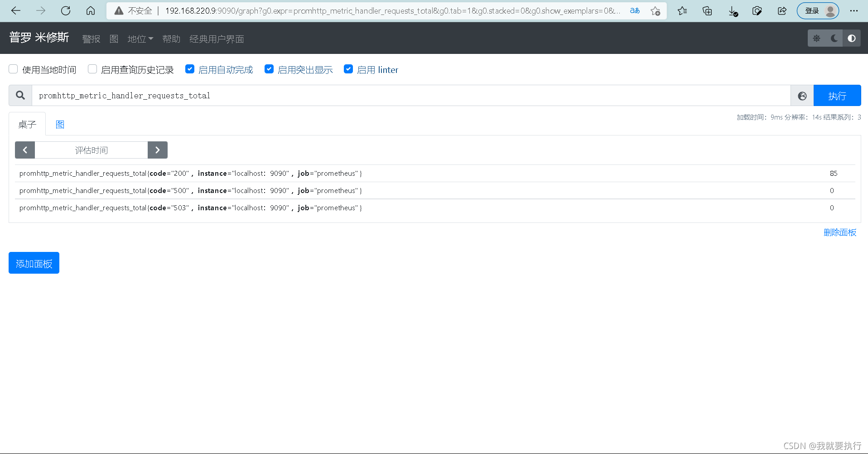Select the code="503" result row
The height and width of the screenshot is (454, 868).
(435, 208)
